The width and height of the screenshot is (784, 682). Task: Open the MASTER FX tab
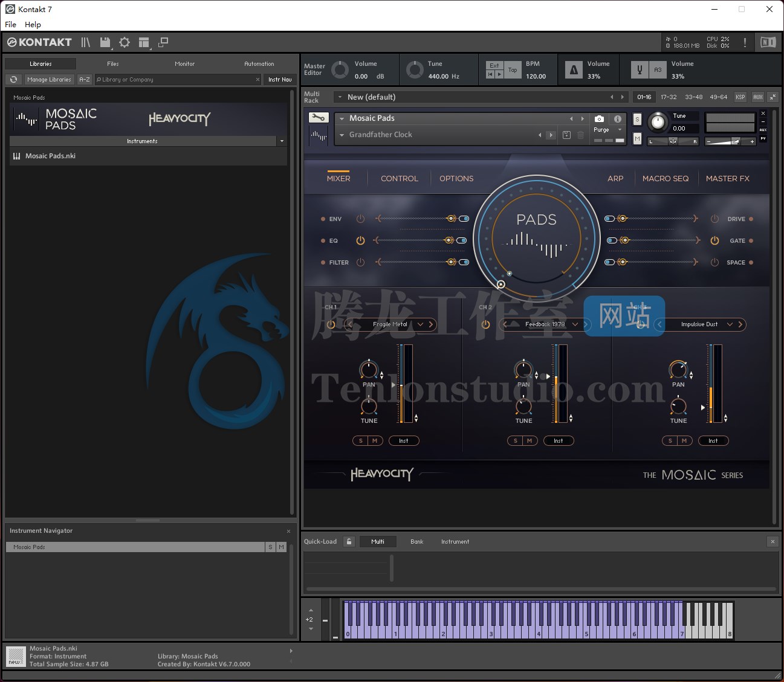click(728, 179)
